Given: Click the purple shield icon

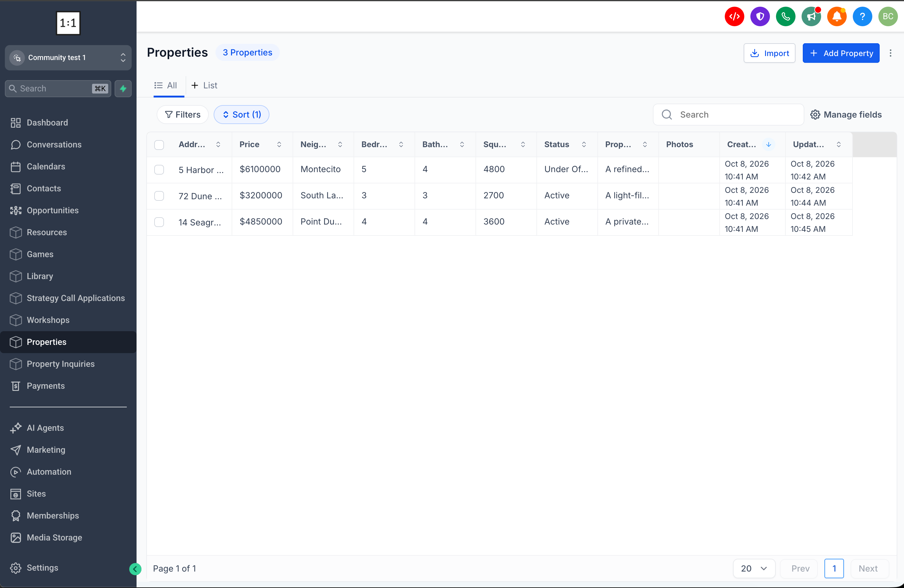Looking at the screenshot, I should (x=760, y=17).
